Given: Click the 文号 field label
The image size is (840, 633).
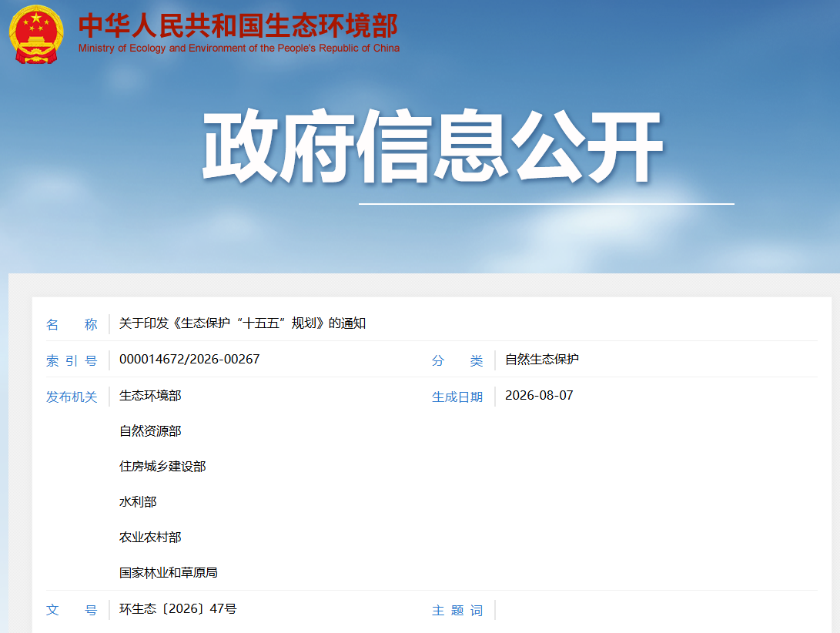Looking at the screenshot, I should [x=72, y=610].
